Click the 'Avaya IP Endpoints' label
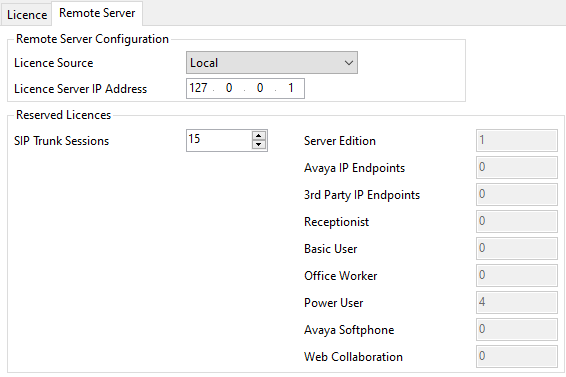This screenshot has height=377, width=566. pyautogui.click(x=354, y=168)
